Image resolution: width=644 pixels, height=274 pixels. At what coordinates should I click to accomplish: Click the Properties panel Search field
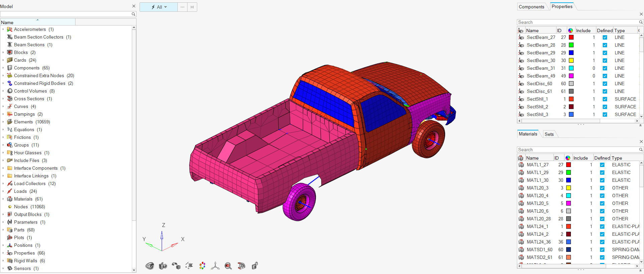tap(578, 22)
